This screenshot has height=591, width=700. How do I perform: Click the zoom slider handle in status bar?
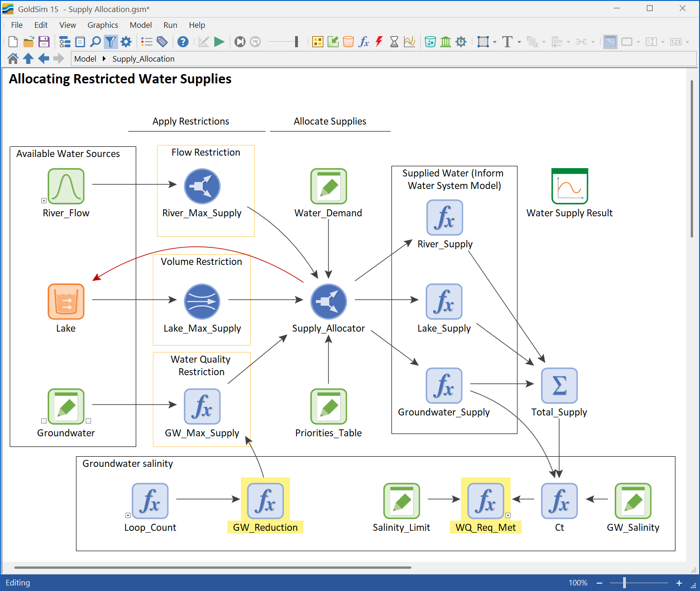(x=624, y=583)
